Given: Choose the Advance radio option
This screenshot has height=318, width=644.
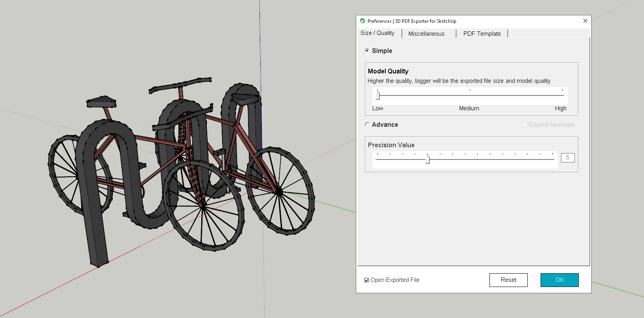Looking at the screenshot, I should point(367,124).
